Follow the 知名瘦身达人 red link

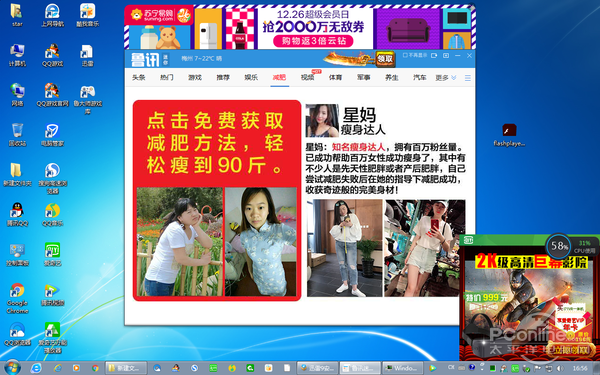tap(358, 147)
